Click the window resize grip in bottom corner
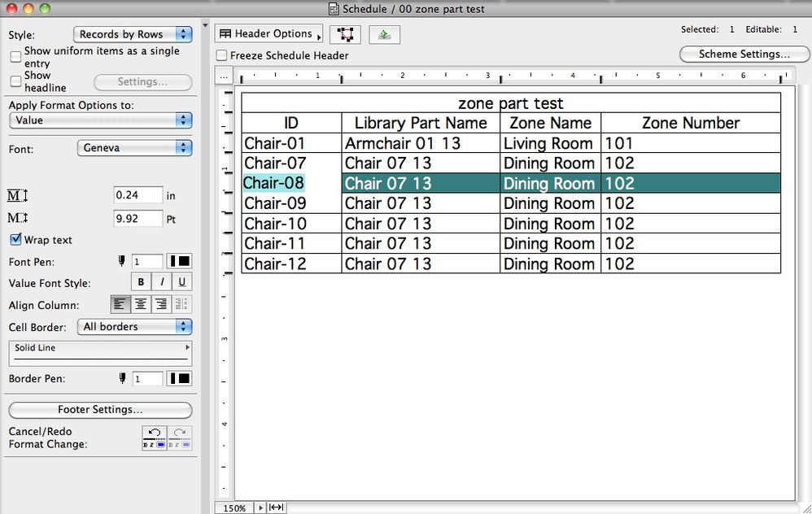The width and height of the screenshot is (812, 514). click(805, 508)
